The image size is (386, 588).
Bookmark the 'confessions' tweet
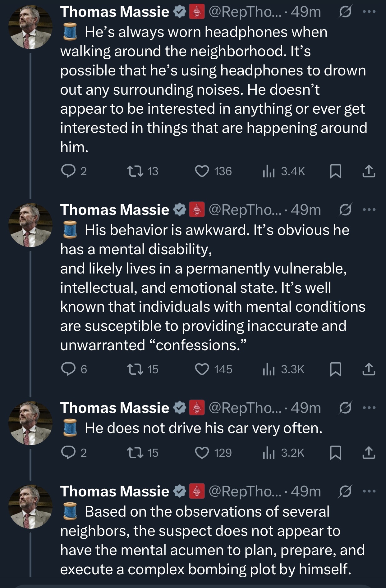(335, 369)
